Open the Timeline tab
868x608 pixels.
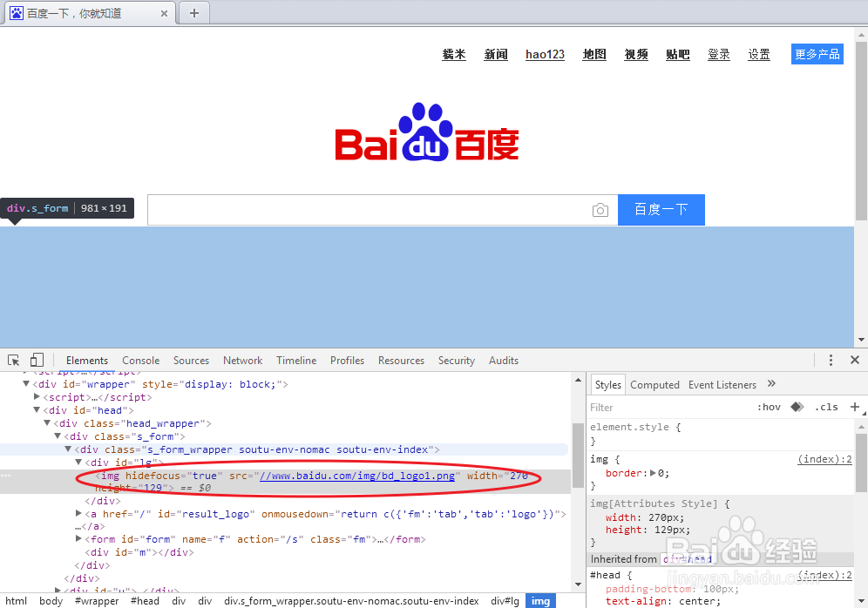click(296, 360)
